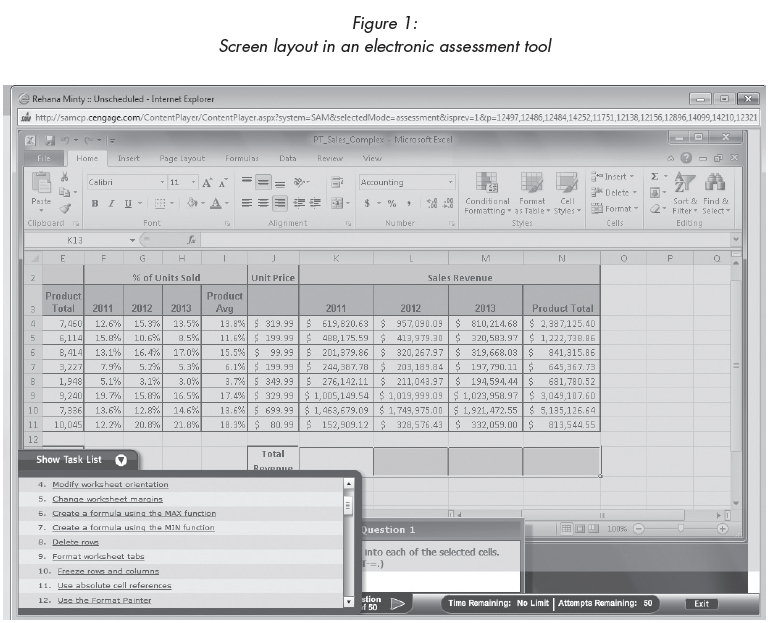The height and width of the screenshot is (623, 775).
Task: Click the Sort & Filter icon
Action: 685,191
